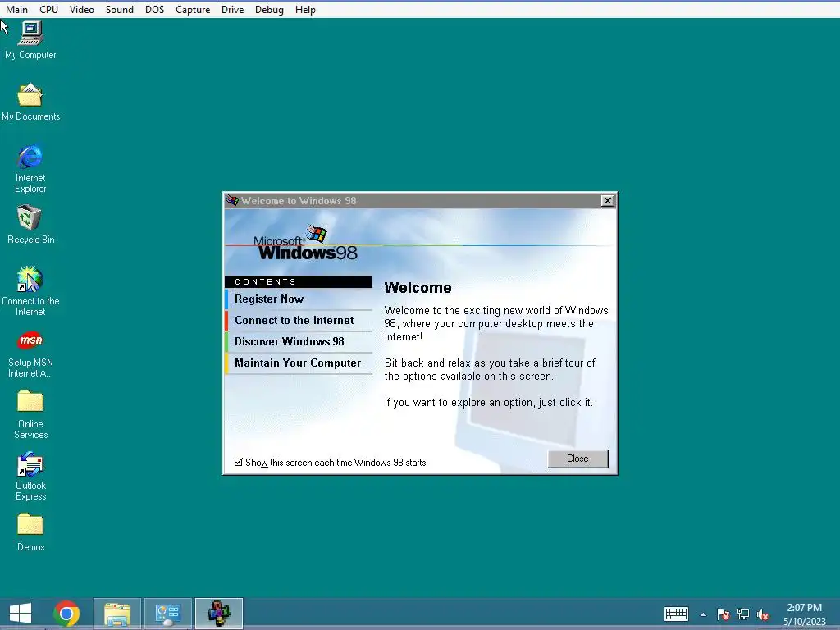Click the taskbar clock and date

pyautogui.click(x=804, y=614)
